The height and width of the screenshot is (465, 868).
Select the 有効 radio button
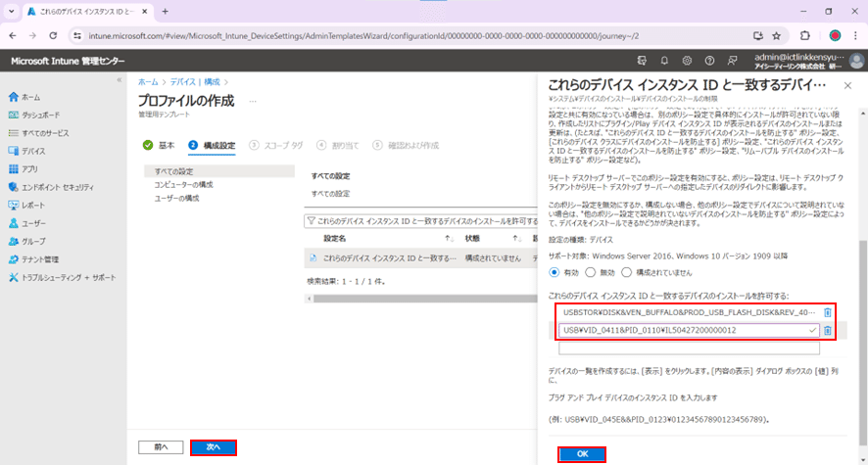[554, 272]
